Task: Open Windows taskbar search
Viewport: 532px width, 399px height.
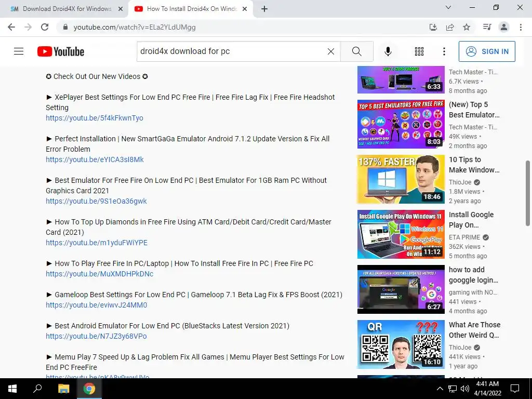Action: (x=37, y=389)
